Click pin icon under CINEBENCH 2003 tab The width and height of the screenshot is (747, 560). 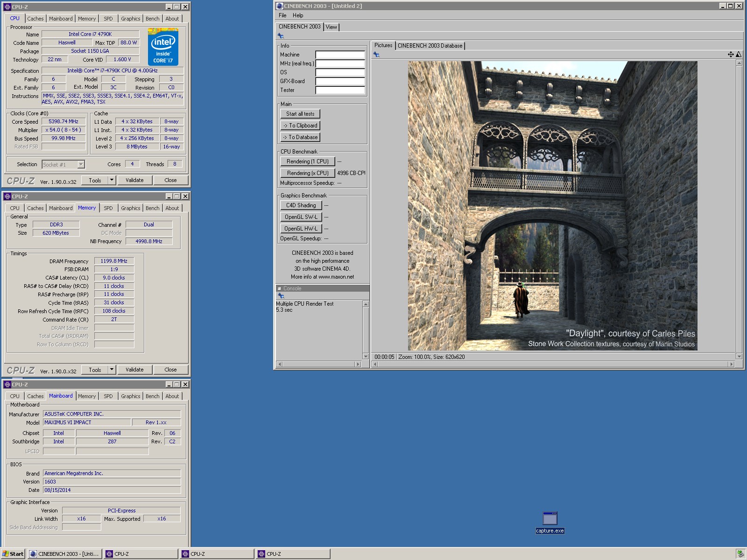coord(281,35)
